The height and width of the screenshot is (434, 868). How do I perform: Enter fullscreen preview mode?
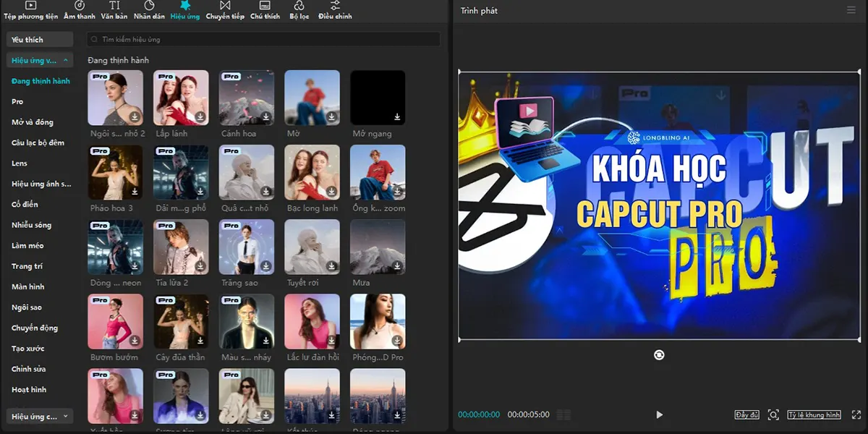pyautogui.click(x=856, y=414)
